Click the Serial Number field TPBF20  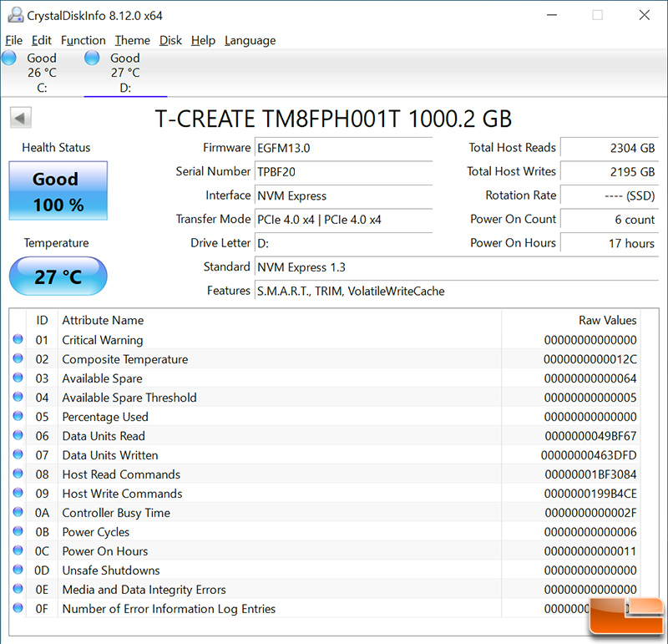click(343, 172)
